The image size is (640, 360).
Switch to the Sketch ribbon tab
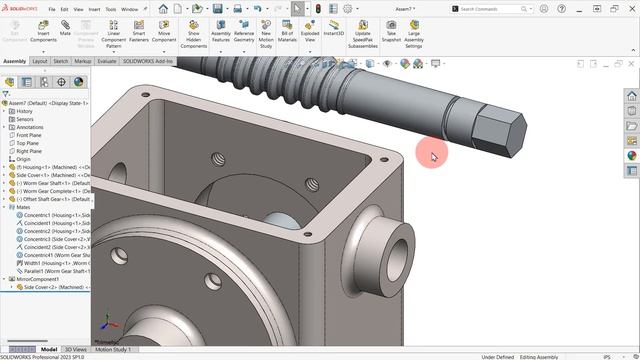point(61,61)
